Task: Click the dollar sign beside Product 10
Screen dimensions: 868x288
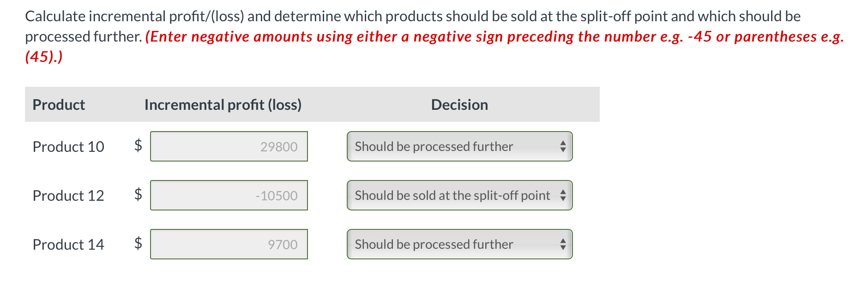Action: click(137, 146)
